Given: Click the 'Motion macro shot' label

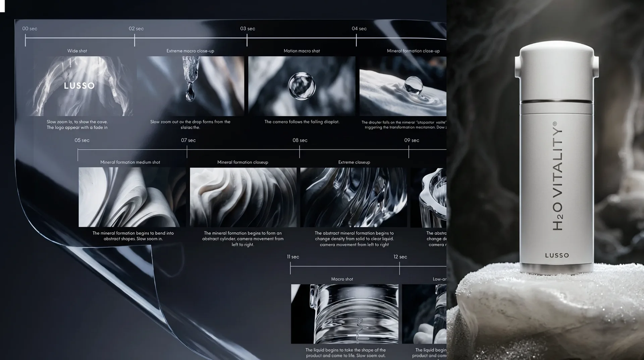Looking at the screenshot, I should point(302,51).
